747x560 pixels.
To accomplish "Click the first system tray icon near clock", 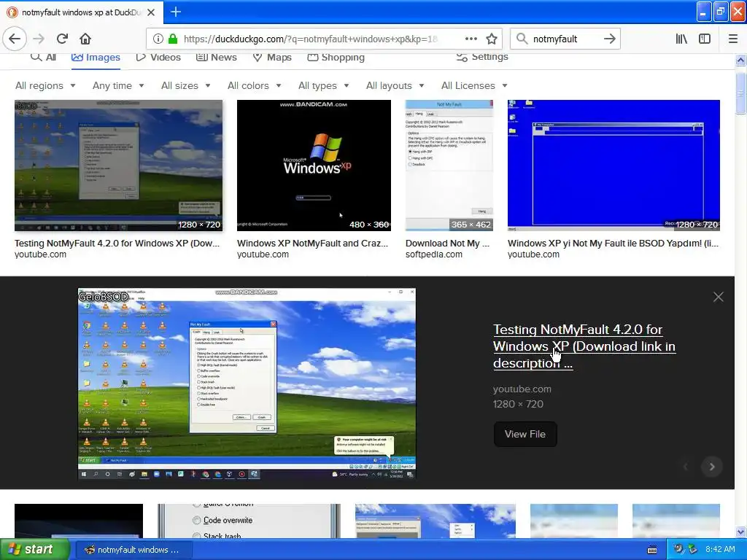I will [x=678, y=550].
